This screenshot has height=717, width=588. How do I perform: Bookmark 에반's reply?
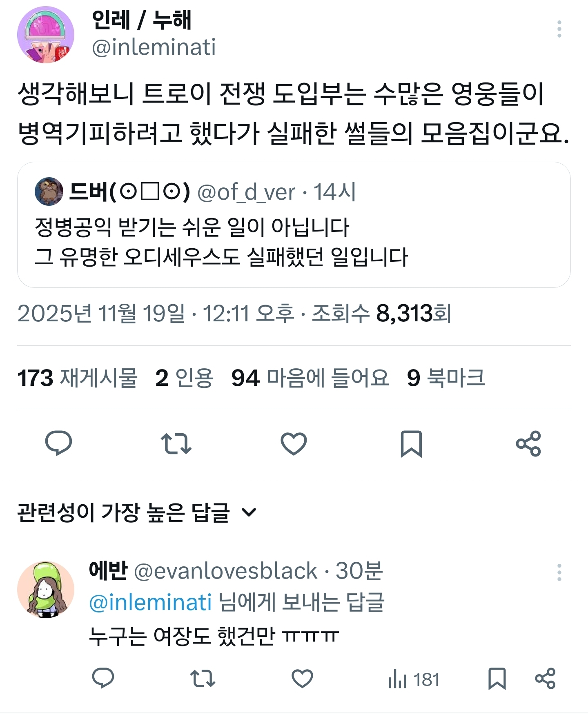point(497,679)
